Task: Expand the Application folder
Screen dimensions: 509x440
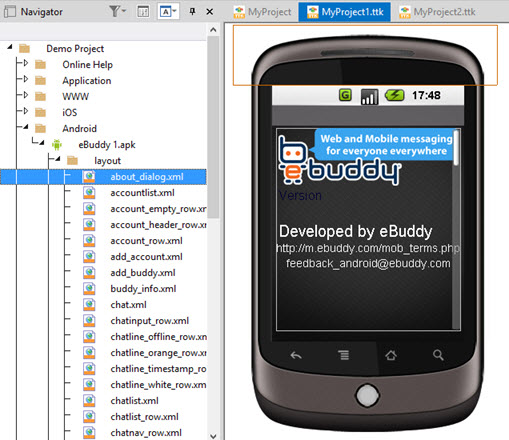Action: point(26,79)
